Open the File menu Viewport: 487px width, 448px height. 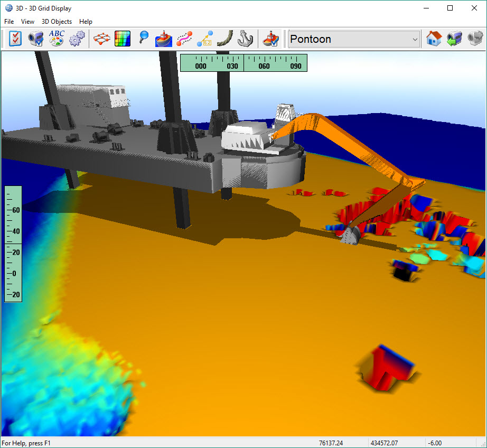[9, 22]
